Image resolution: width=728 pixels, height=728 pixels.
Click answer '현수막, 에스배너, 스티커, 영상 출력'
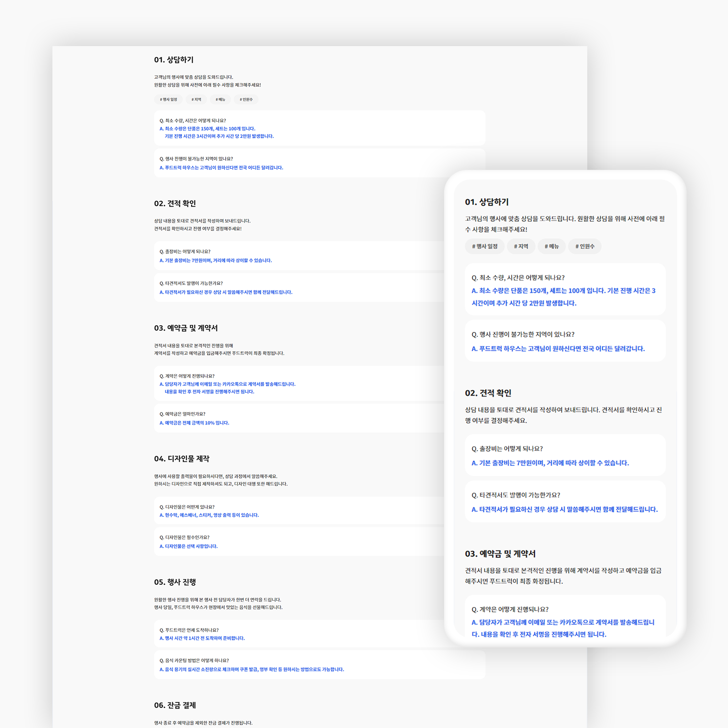(x=209, y=515)
